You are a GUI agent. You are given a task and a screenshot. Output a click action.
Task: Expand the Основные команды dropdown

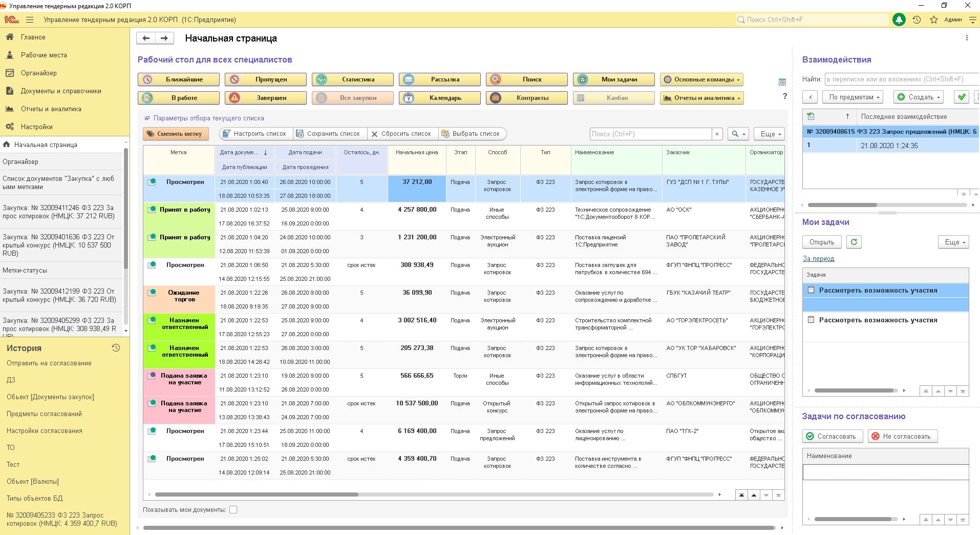click(x=701, y=79)
